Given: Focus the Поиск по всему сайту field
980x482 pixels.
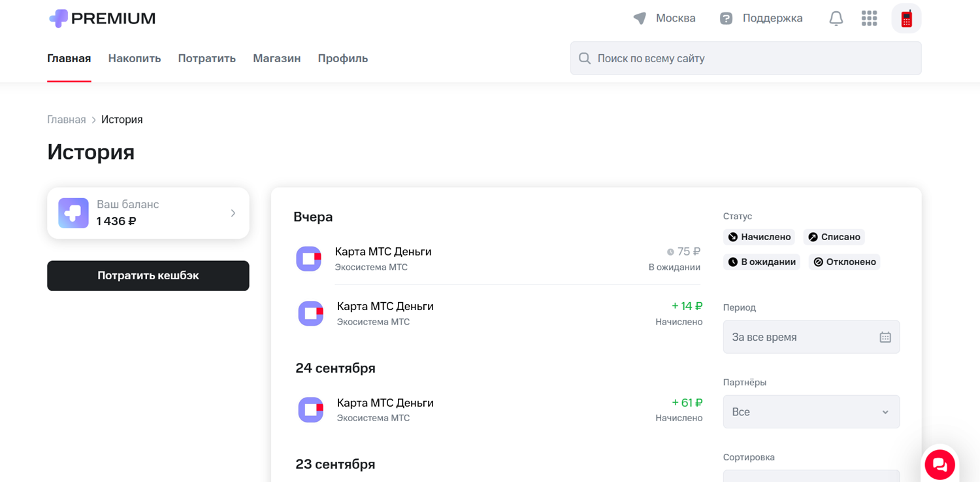Looking at the screenshot, I should pos(751,58).
